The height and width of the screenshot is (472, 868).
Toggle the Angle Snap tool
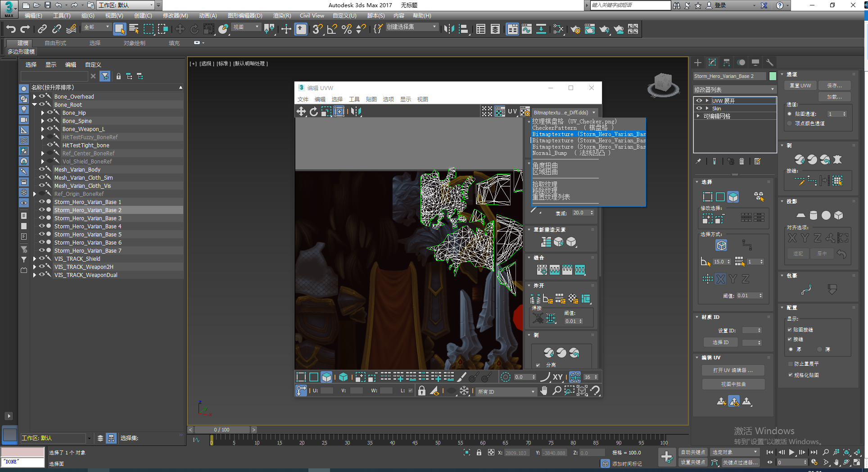coord(332,29)
